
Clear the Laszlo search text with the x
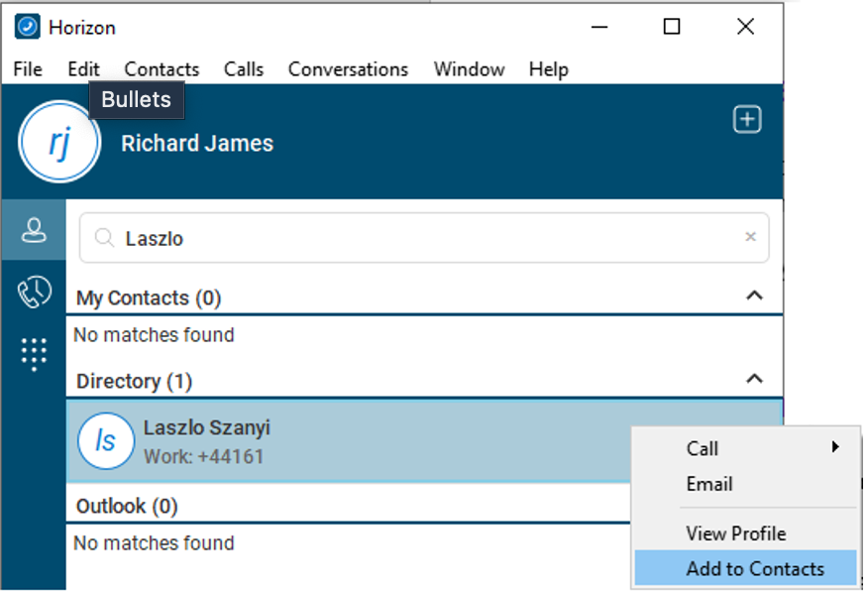[750, 237]
